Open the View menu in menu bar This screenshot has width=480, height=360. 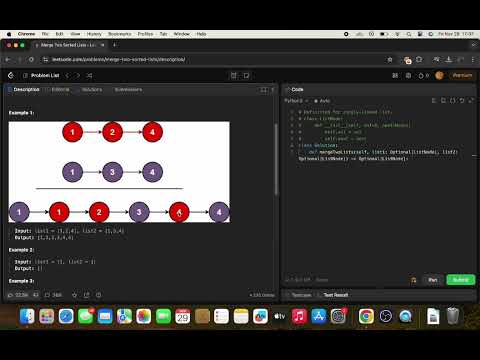(x=75, y=34)
